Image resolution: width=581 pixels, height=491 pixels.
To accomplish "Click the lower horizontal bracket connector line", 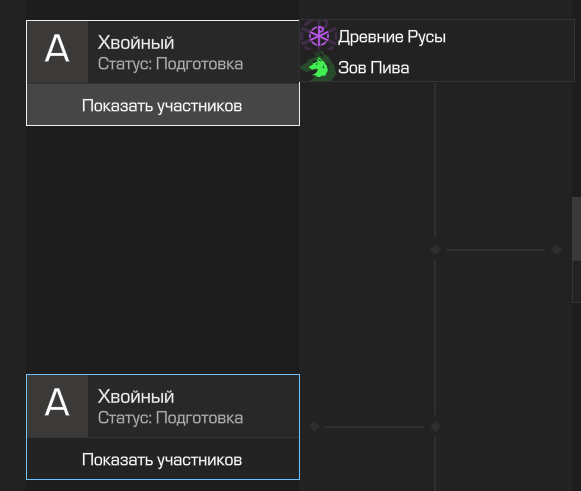I will [375, 427].
